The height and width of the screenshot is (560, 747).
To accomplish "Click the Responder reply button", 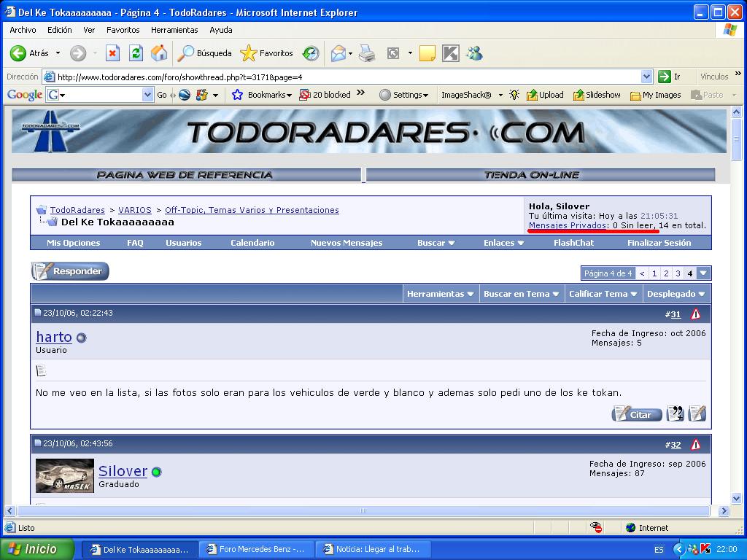I will [71, 271].
